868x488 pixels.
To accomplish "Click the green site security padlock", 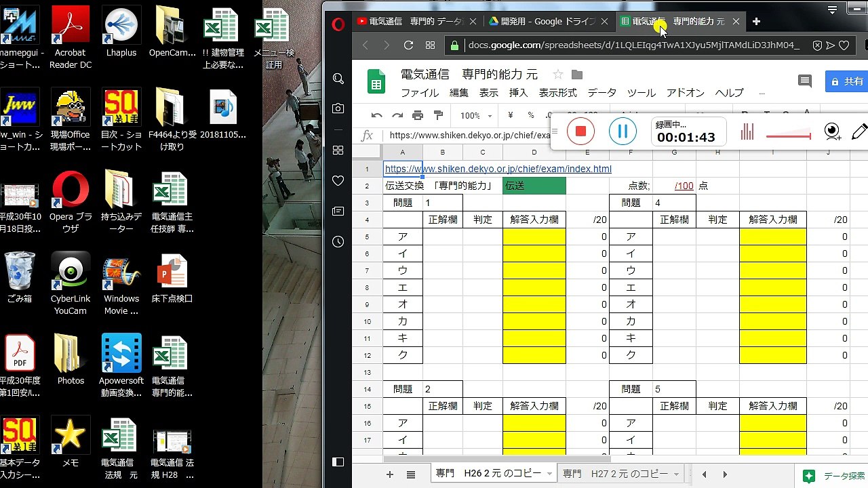I will pos(456,45).
